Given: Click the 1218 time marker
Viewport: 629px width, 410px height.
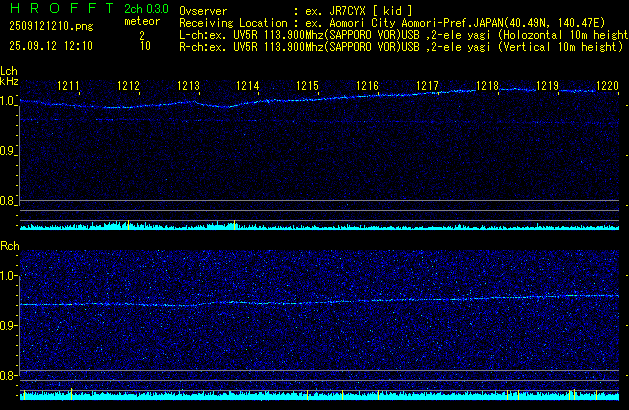Looking at the screenshot, I should 487,86.
